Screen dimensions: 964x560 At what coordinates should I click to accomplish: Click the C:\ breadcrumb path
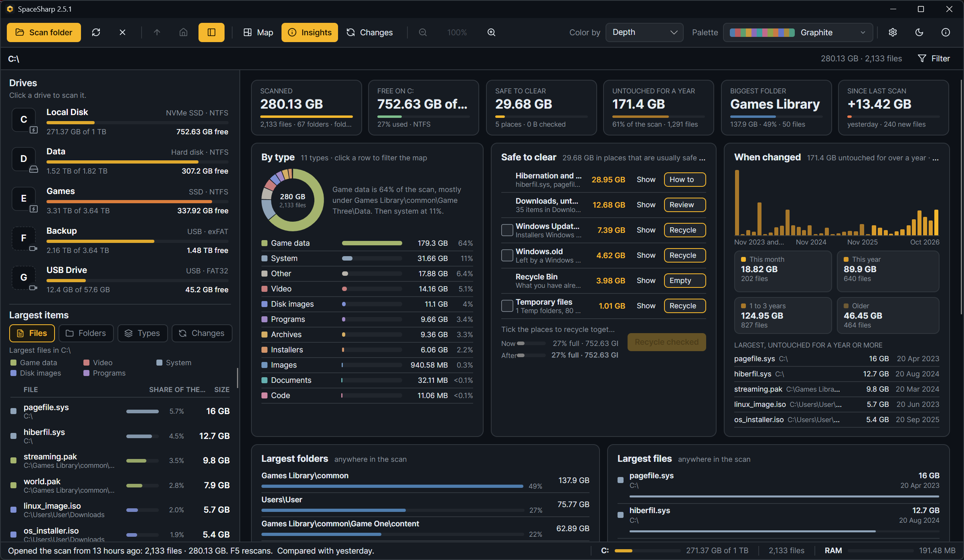(14, 59)
